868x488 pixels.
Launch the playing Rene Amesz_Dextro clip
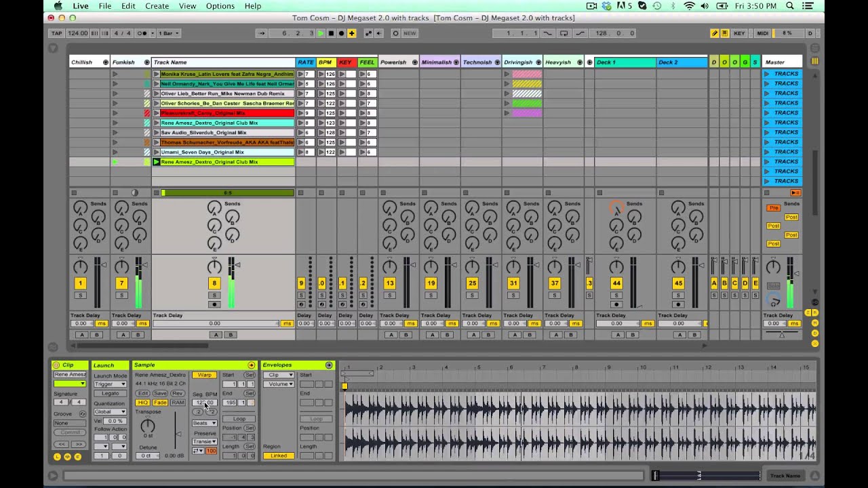(x=156, y=162)
